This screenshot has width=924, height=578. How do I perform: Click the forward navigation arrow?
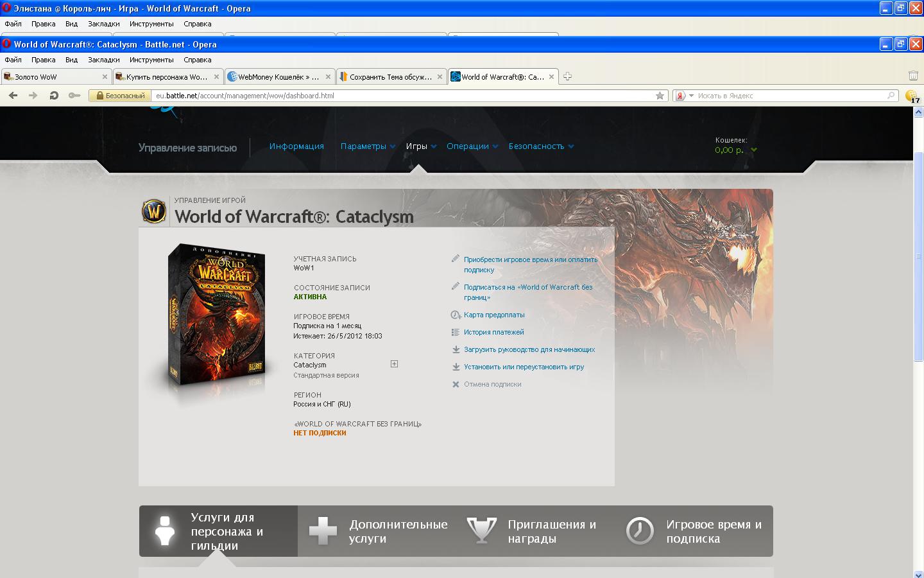[33, 96]
